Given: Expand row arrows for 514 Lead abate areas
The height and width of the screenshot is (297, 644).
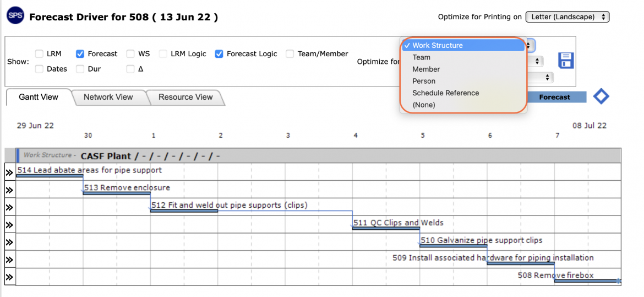Looking at the screenshot, I should click(x=9, y=173).
